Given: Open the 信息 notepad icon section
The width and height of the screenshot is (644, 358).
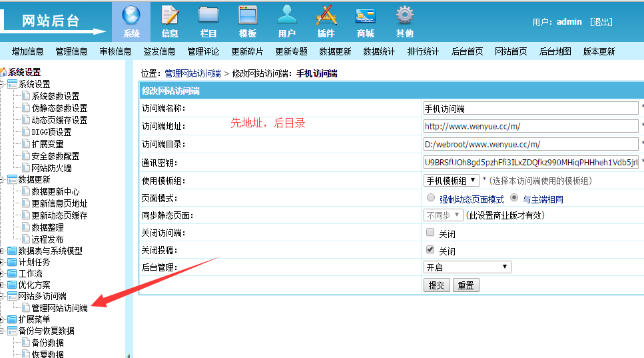Looking at the screenshot, I should [x=170, y=21].
